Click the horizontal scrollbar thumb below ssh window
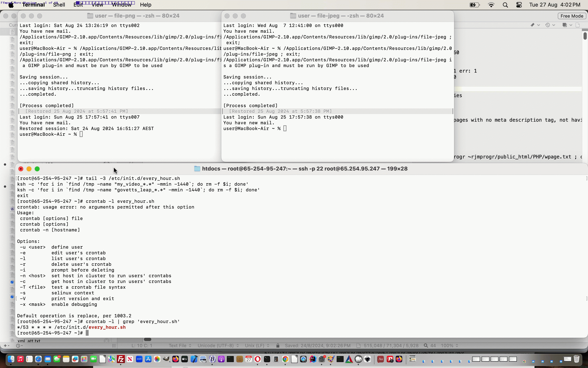Screen dimensions: 588x368 147,340
